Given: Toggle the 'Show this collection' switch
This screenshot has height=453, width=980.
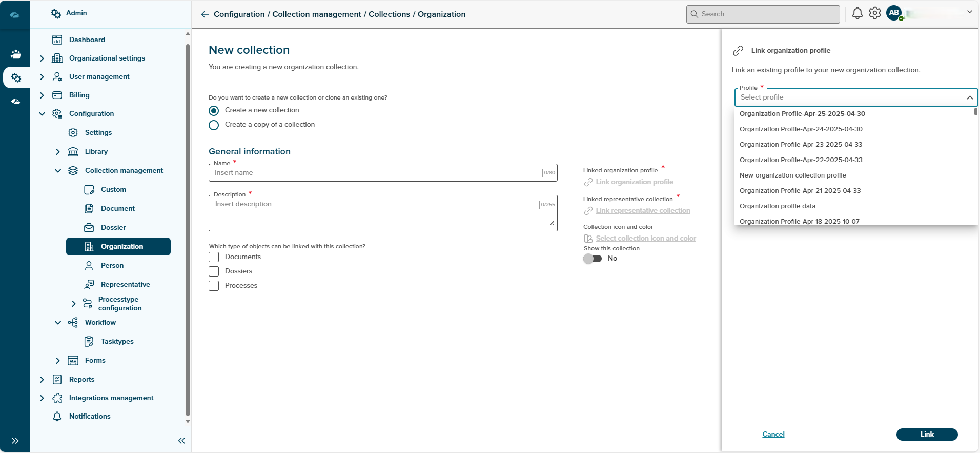Looking at the screenshot, I should coord(593,259).
